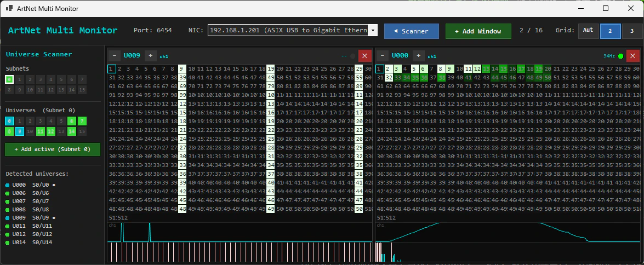Toggle the Scanner panel button
This screenshot has height=265, width=644.
coord(412,31)
